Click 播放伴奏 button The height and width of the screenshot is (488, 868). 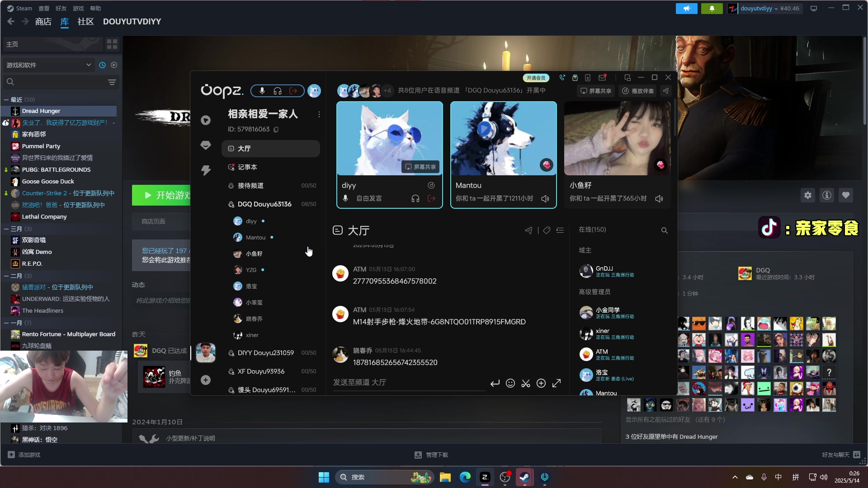coord(638,91)
